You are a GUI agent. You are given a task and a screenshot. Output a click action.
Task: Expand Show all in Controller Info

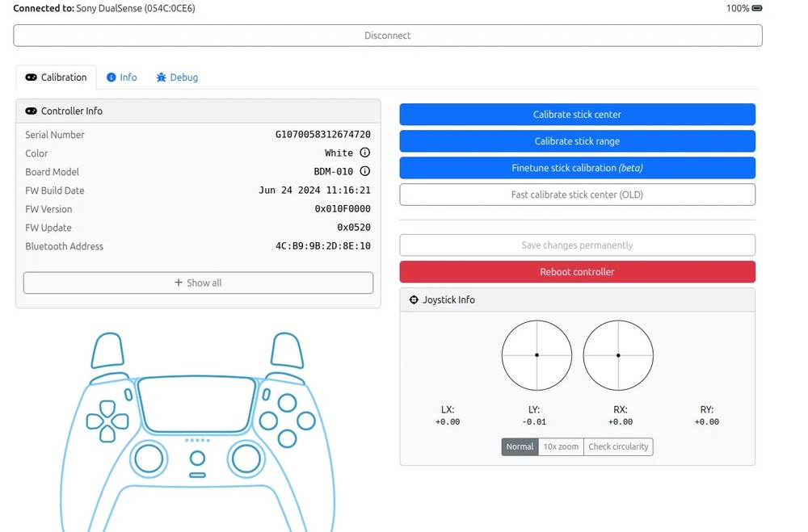(198, 283)
